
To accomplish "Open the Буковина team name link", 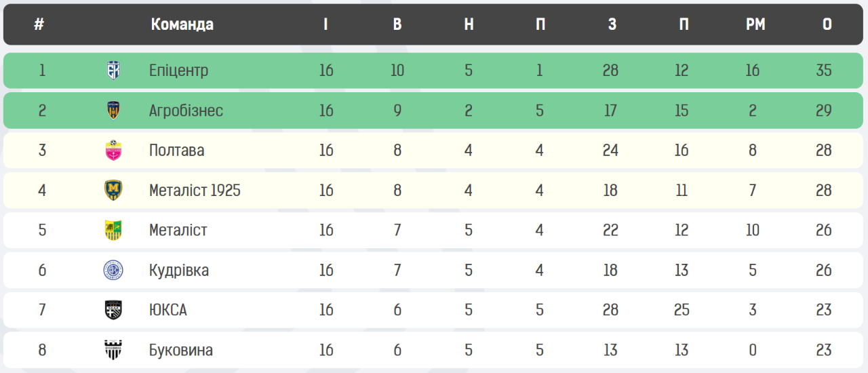I will pyautogui.click(x=181, y=351).
